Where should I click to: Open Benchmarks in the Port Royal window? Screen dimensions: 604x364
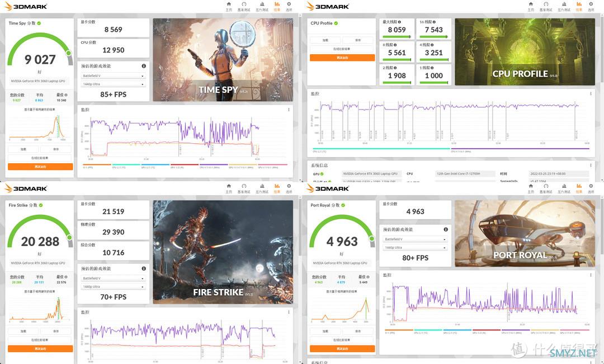point(546,188)
